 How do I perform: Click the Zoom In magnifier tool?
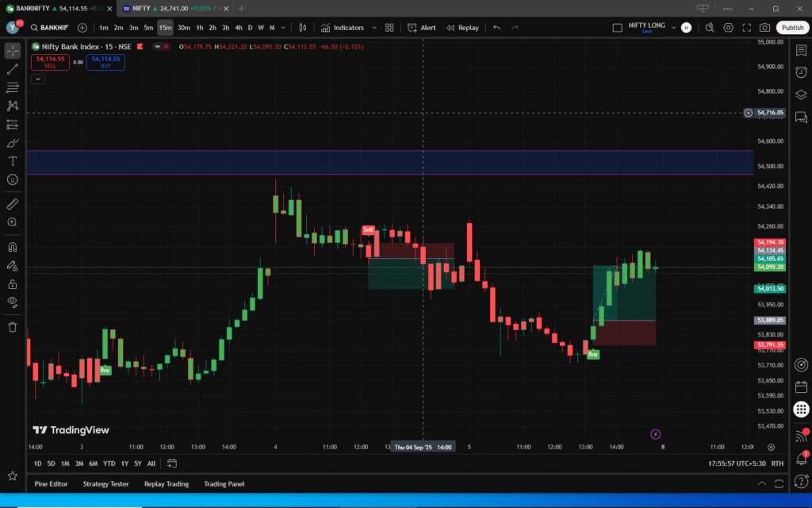pyautogui.click(x=13, y=222)
